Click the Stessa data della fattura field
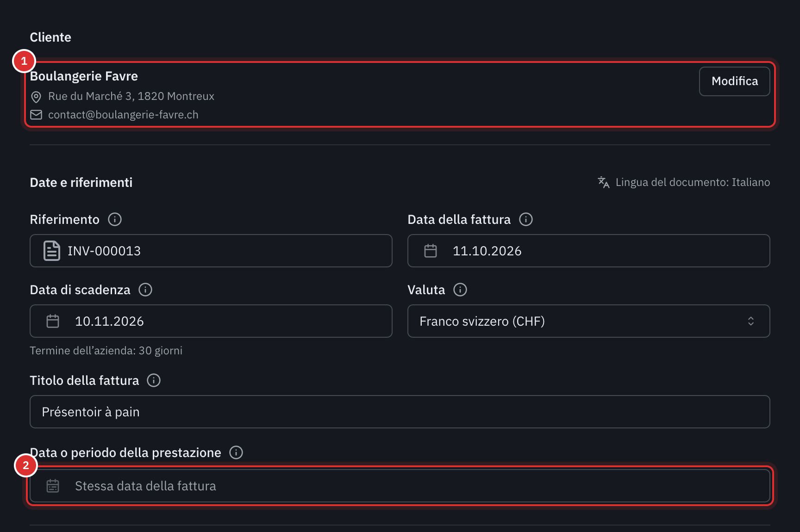This screenshot has width=800, height=532. click(400, 486)
